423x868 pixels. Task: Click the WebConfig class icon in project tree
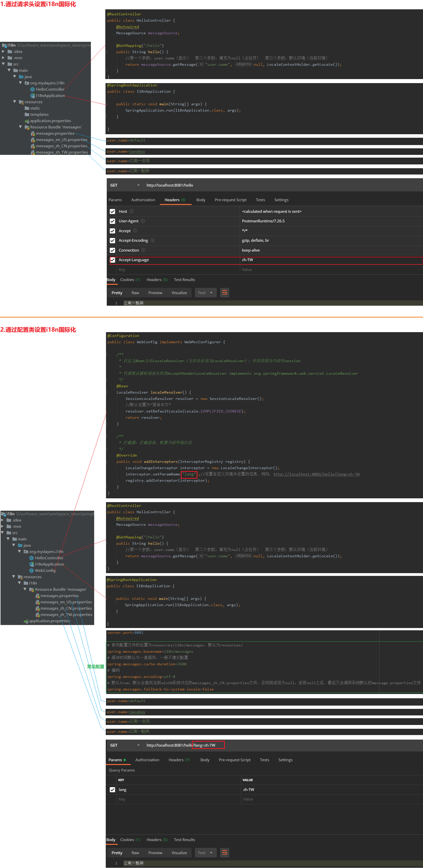tap(31, 570)
